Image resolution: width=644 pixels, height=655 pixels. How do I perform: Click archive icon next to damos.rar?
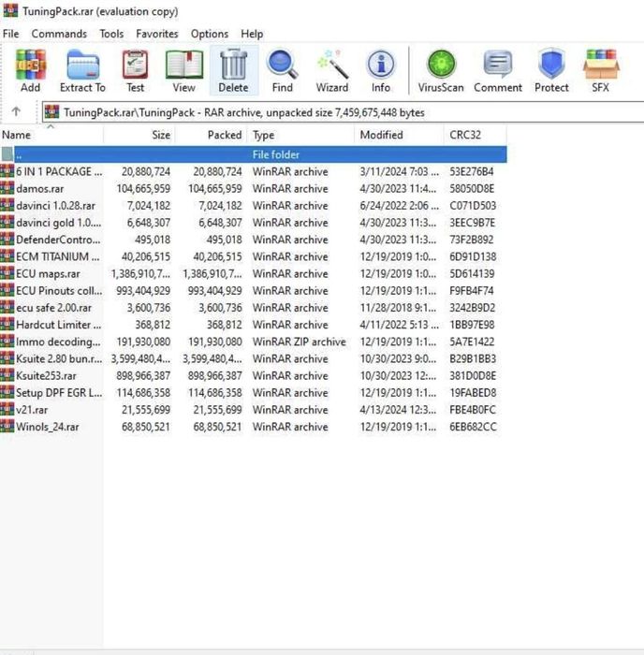pos(7,188)
